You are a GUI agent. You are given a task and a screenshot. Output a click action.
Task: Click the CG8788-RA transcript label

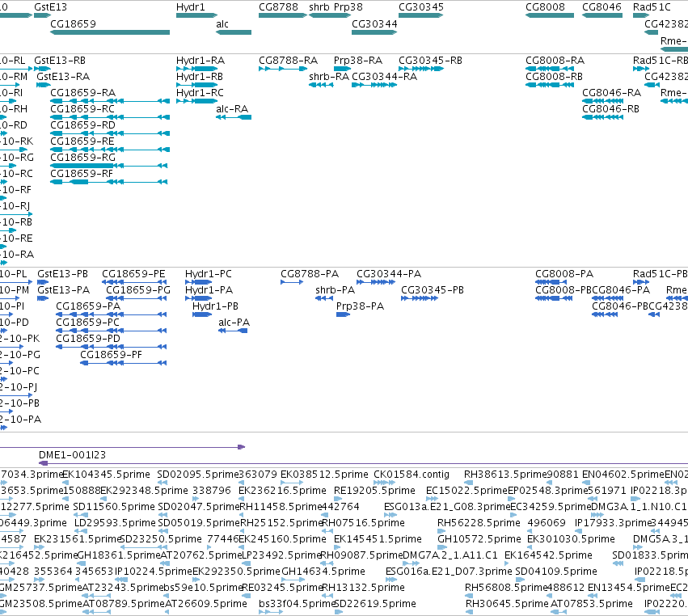click(289, 60)
